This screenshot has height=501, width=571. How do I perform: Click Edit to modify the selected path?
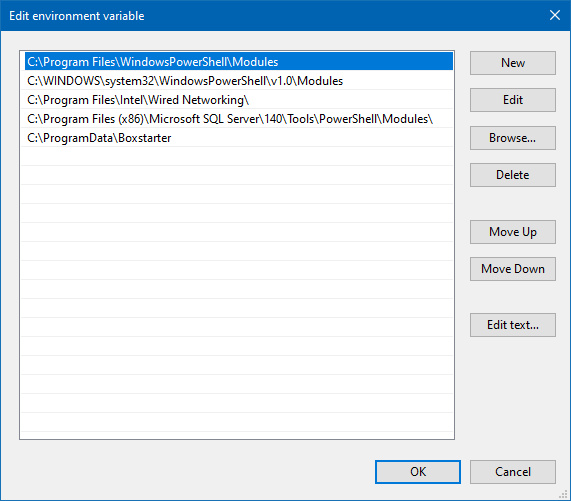[513, 100]
